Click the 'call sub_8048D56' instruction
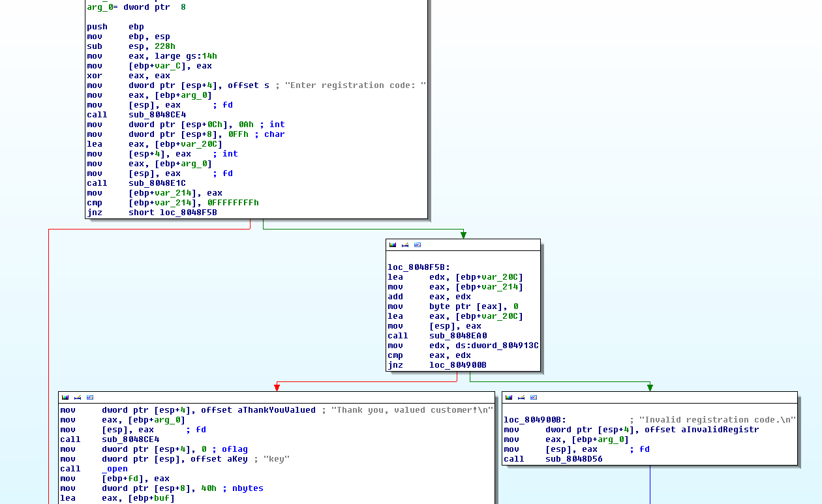The image size is (822, 504). [553, 459]
